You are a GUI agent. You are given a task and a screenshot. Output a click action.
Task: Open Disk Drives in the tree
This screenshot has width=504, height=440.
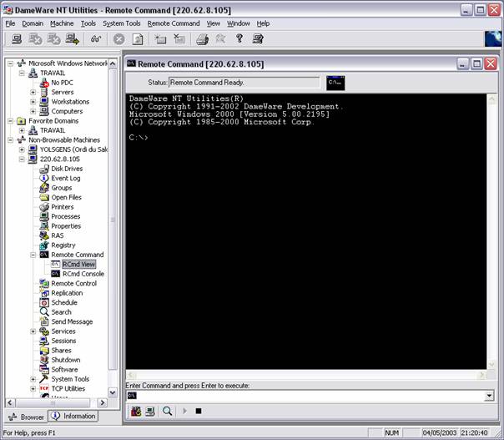[67, 169]
